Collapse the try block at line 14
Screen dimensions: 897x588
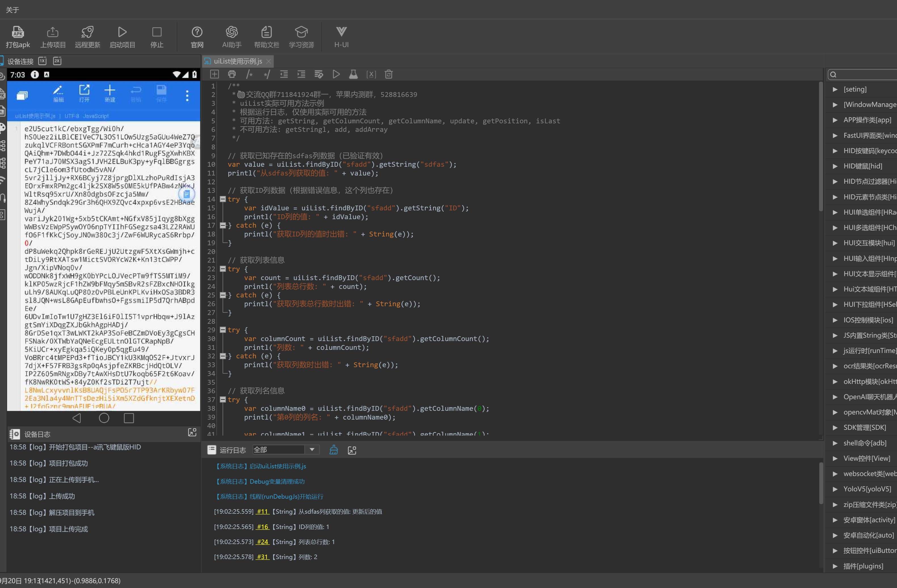point(223,199)
